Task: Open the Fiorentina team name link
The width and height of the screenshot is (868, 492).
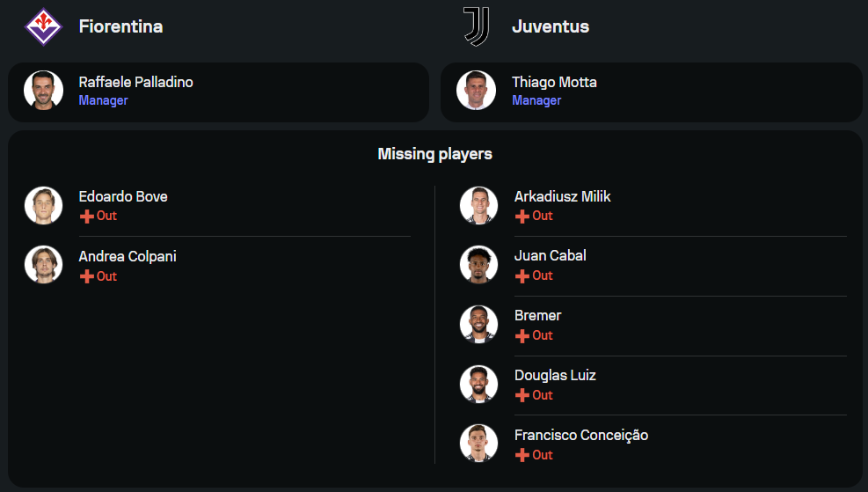Action: (120, 26)
